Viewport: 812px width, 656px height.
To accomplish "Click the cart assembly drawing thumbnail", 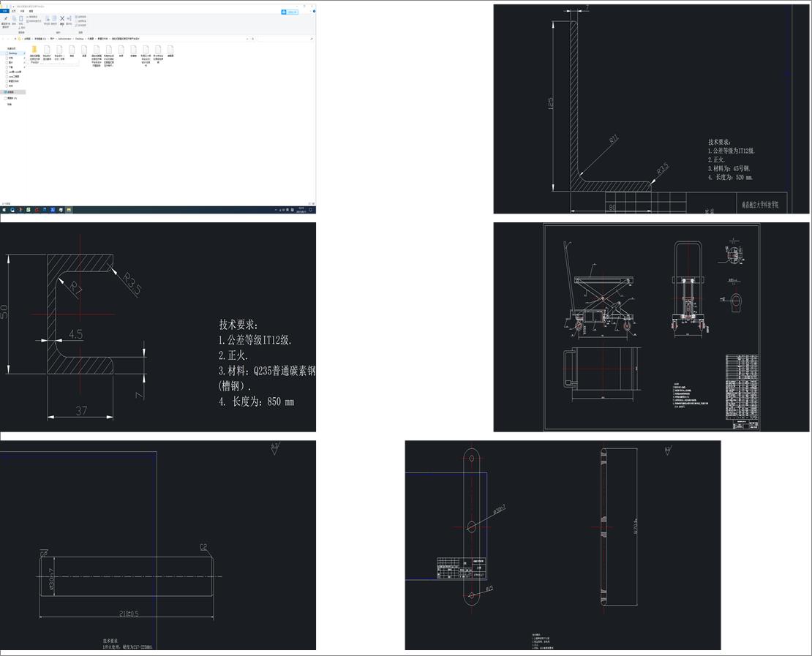I will point(652,327).
